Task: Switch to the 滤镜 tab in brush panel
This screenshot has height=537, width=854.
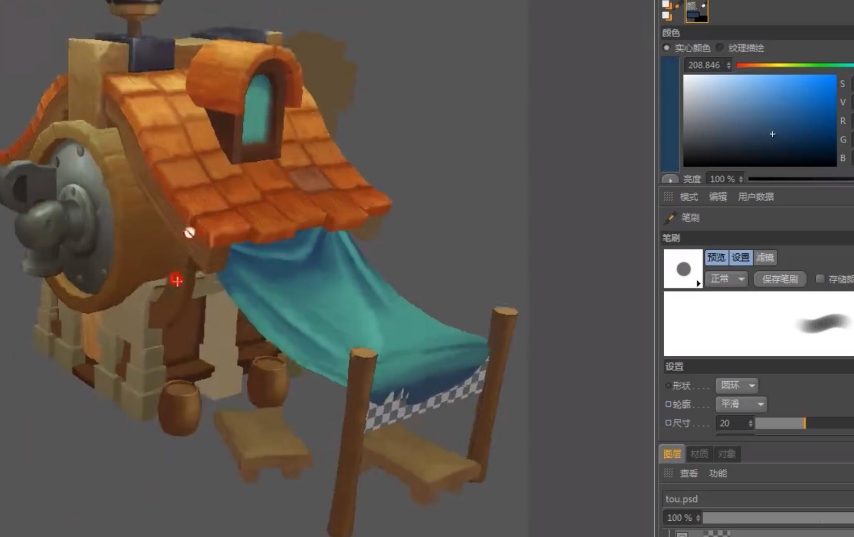Action: click(x=764, y=257)
